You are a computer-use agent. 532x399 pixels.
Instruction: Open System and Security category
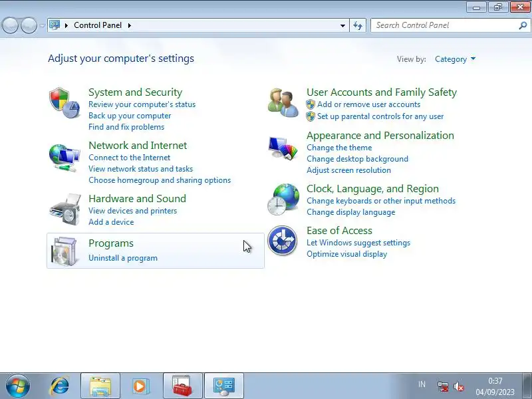point(136,92)
